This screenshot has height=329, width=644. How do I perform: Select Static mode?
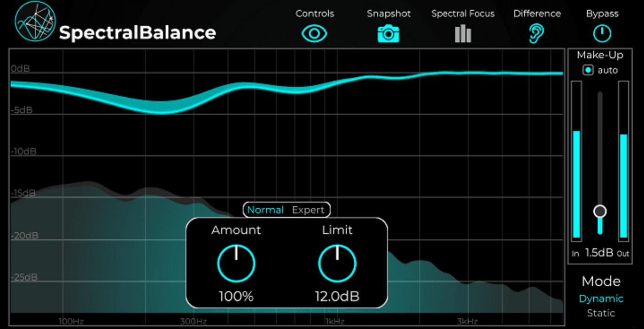coord(601,313)
